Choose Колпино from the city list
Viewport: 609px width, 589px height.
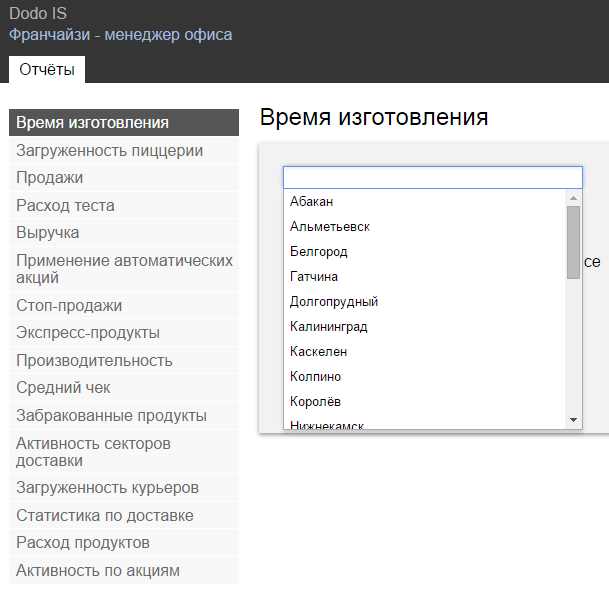(424, 377)
